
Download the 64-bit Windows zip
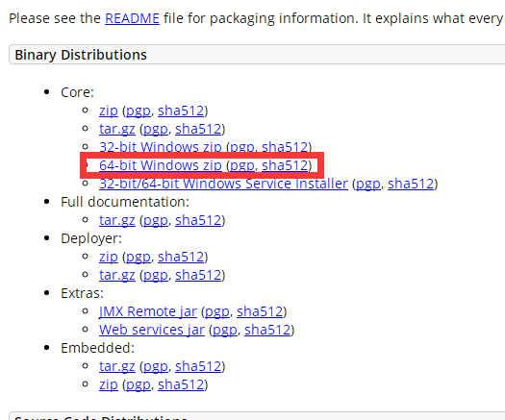click(161, 165)
